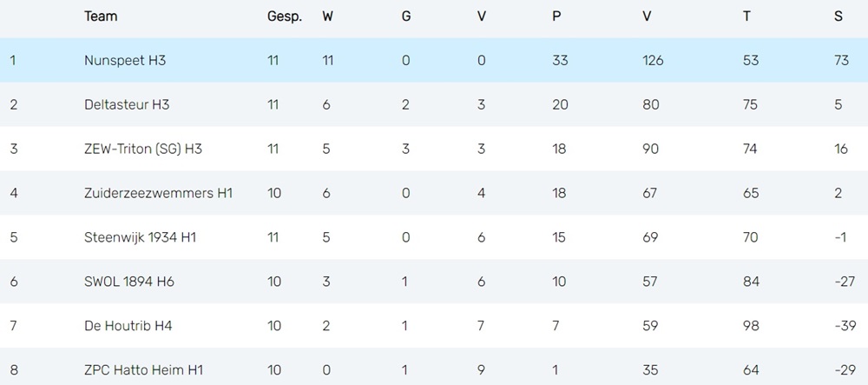Select SWOL 1894 H6 team
The height and width of the screenshot is (385, 868).
pos(129,282)
